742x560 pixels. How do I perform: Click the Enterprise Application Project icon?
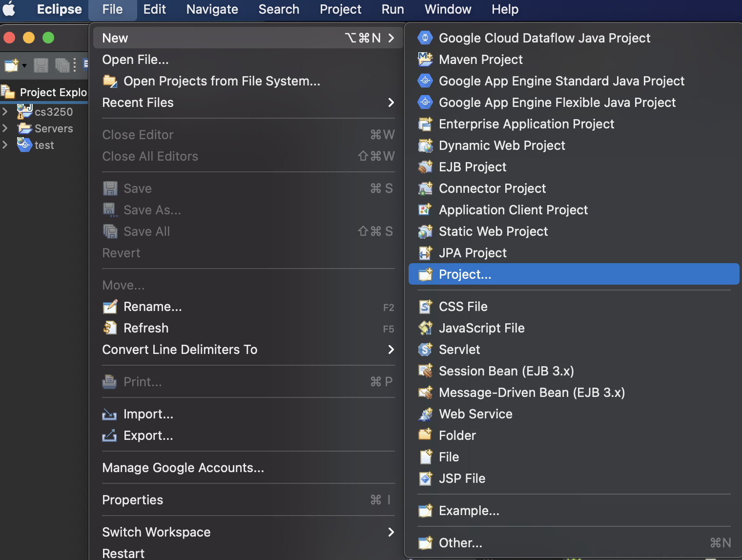tap(425, 124)
